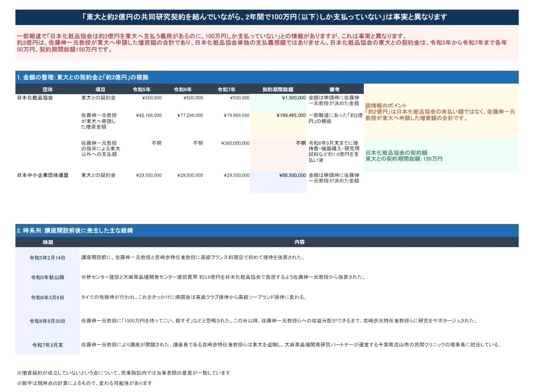Click remark '一部報道にあった「約2億円」の根拠'
Viewport: 540px width, 392px height.
pos(336,118)
